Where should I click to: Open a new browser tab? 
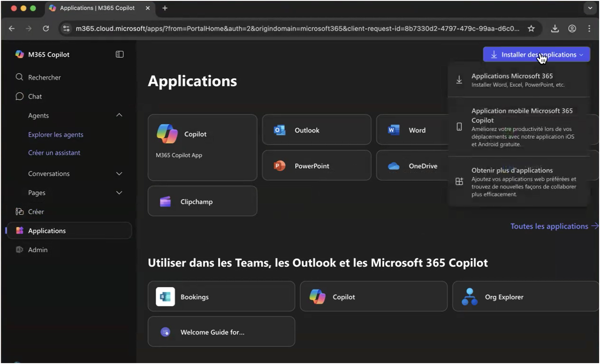165,8
